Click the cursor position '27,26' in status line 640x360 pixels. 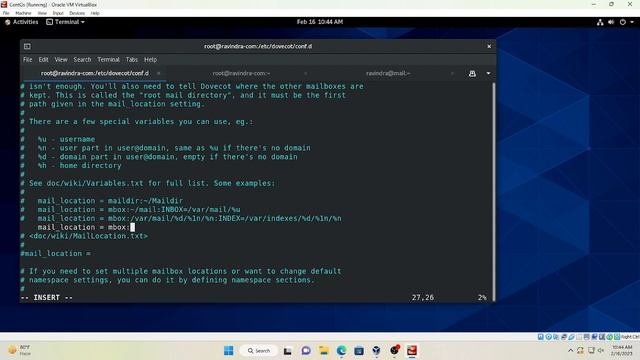[x=423, y=298]
